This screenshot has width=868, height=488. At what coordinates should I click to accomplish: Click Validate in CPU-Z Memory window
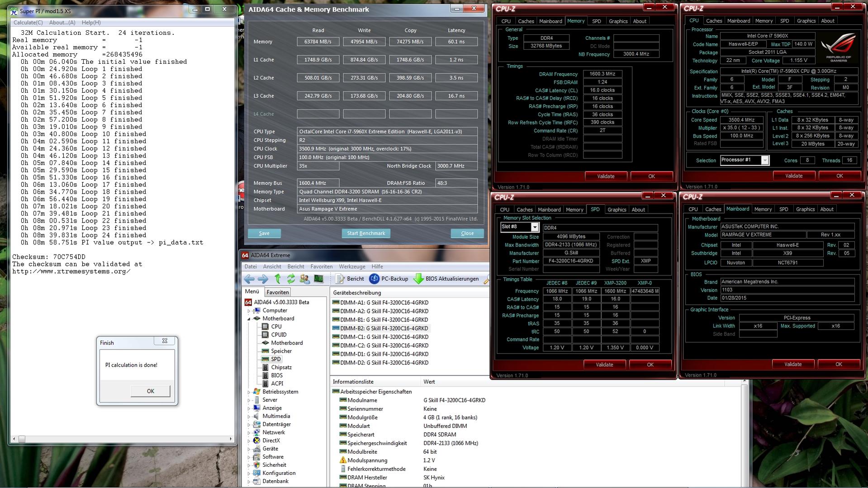(x=606, y=176)
